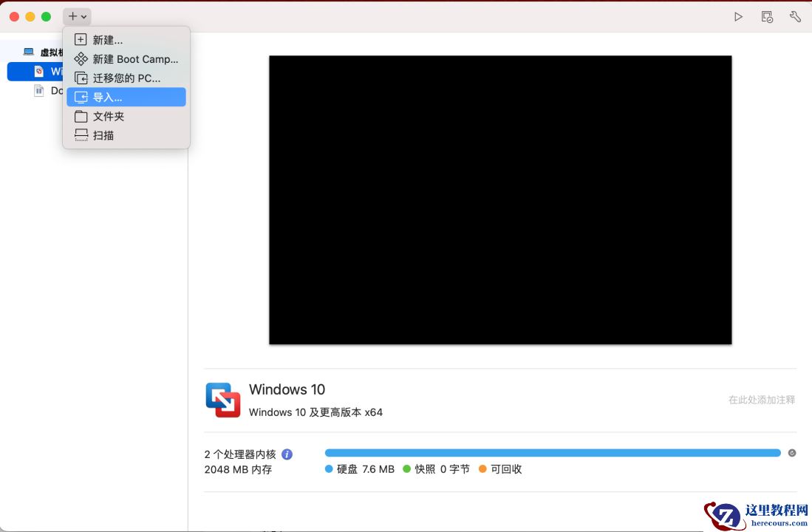Select 导入... in the menu
812x532 pixels.
126,98
